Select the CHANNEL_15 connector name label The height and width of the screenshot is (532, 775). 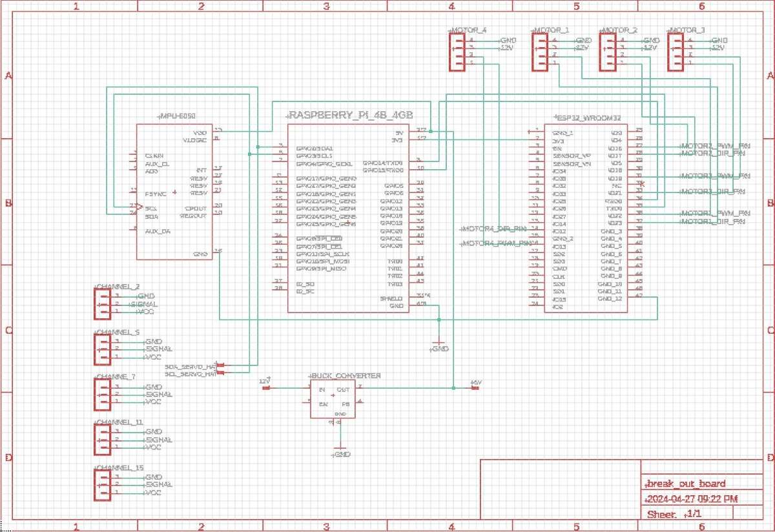(x=119, y=467)
